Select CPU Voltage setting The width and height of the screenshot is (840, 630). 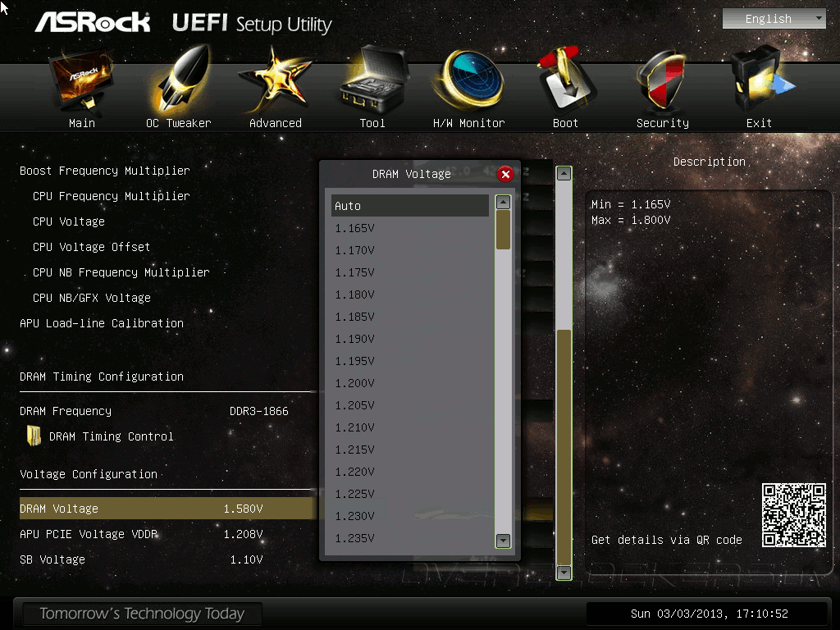tap(69, 221)
